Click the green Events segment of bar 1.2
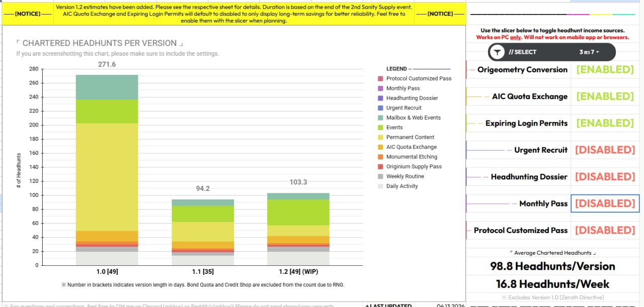 [x=298, y=212]
